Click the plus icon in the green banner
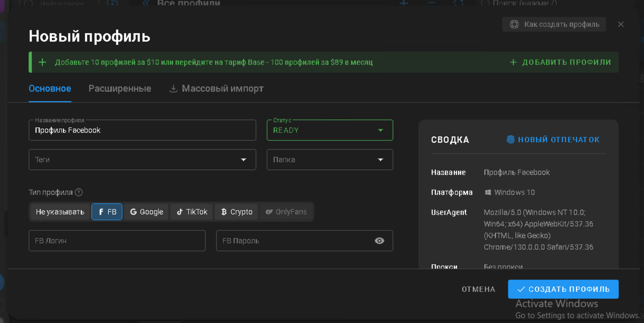644x323 pixels. (x=42, y=62)
